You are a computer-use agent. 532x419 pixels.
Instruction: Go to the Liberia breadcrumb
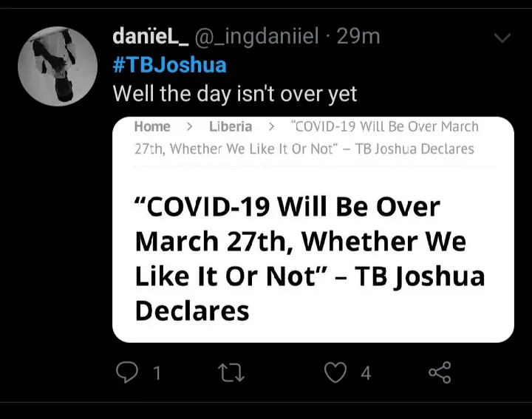pyautogui.click(x=231, y=126)
